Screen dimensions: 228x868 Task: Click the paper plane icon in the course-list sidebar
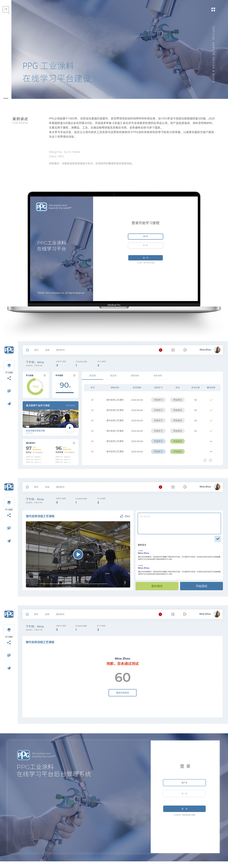9,403
